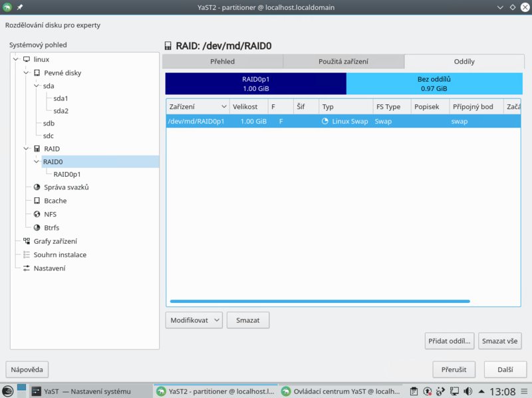The width and height of the screenshot is (532, 398).
Task: Click the linux computer icon in tree
Action: (x=27, y=59)
